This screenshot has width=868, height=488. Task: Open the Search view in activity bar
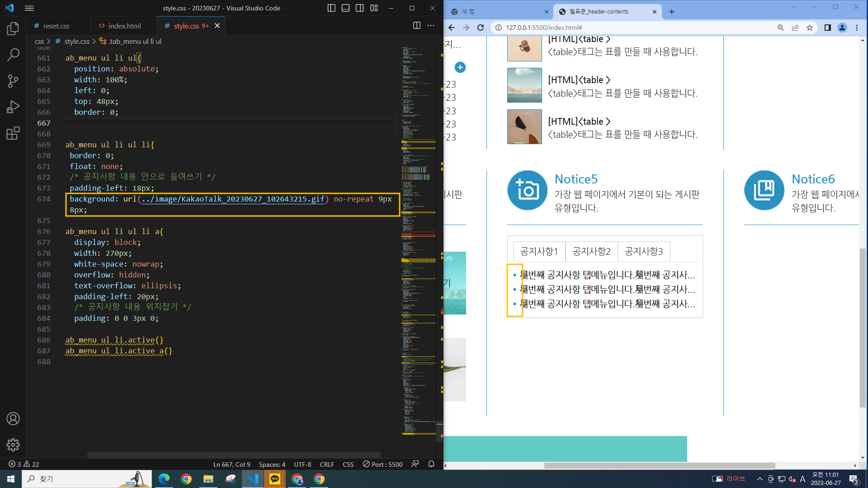[13, 55]
